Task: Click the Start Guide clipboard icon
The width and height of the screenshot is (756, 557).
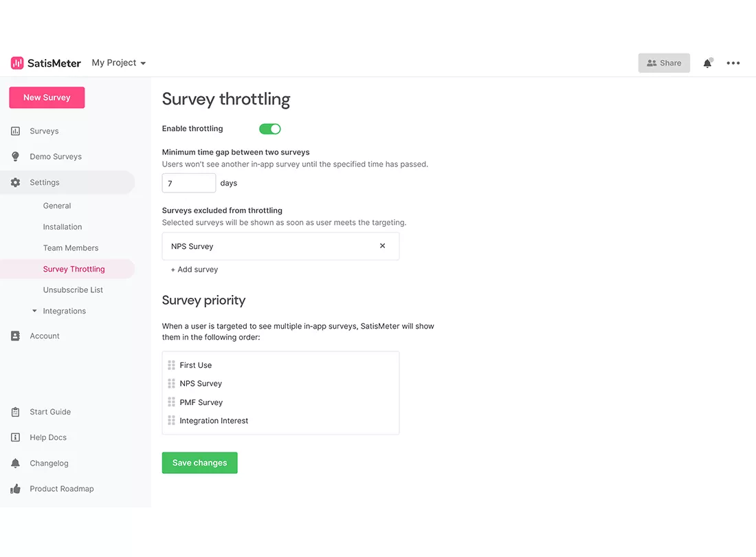Action: [15, 412]
